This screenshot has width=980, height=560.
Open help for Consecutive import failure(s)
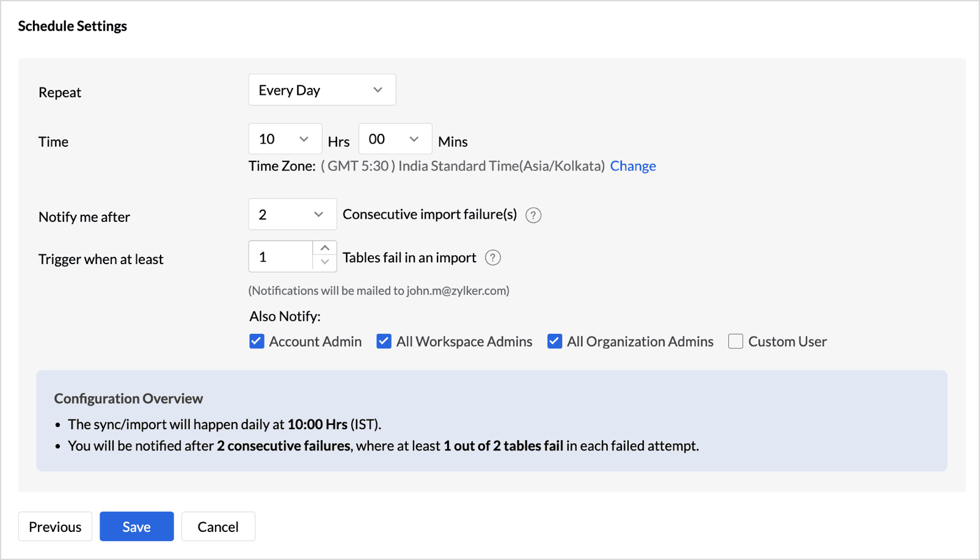(x=533, y=215)
